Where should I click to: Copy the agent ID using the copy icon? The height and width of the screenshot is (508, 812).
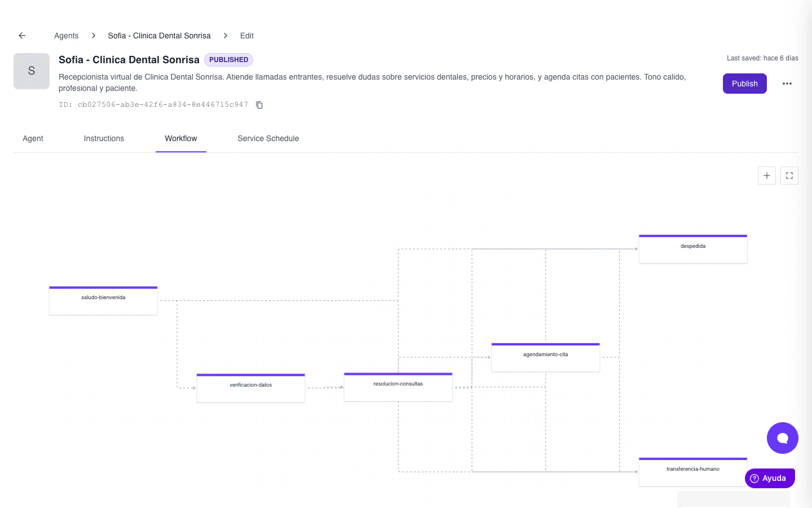259,105
